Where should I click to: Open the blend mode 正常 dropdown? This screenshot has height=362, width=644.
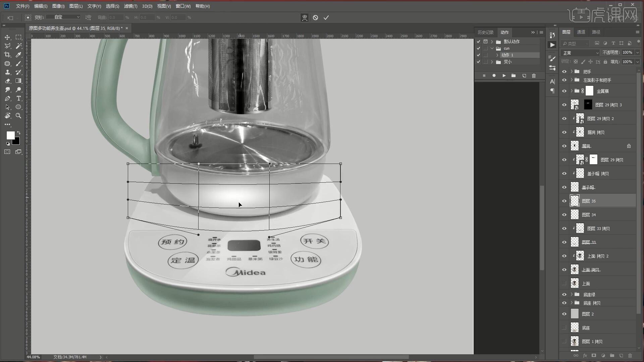[580, 53]
